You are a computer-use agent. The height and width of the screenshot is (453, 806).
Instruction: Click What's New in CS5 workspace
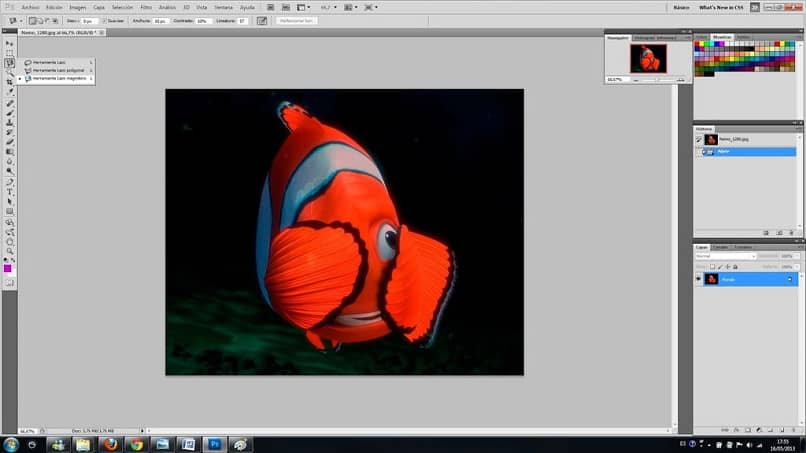pyautogui.click(x=721, y=8)
